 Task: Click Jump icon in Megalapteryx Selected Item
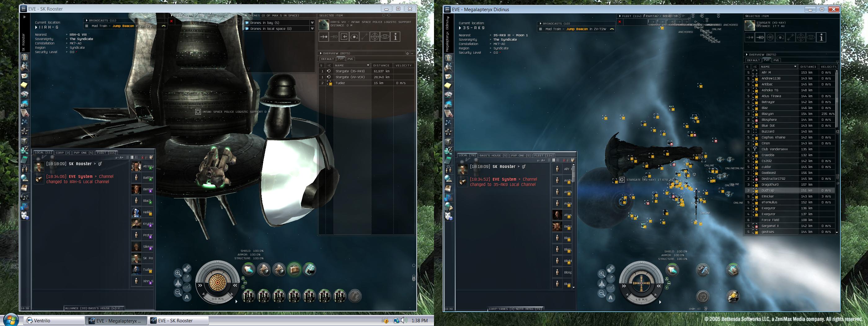pos(770,38)
